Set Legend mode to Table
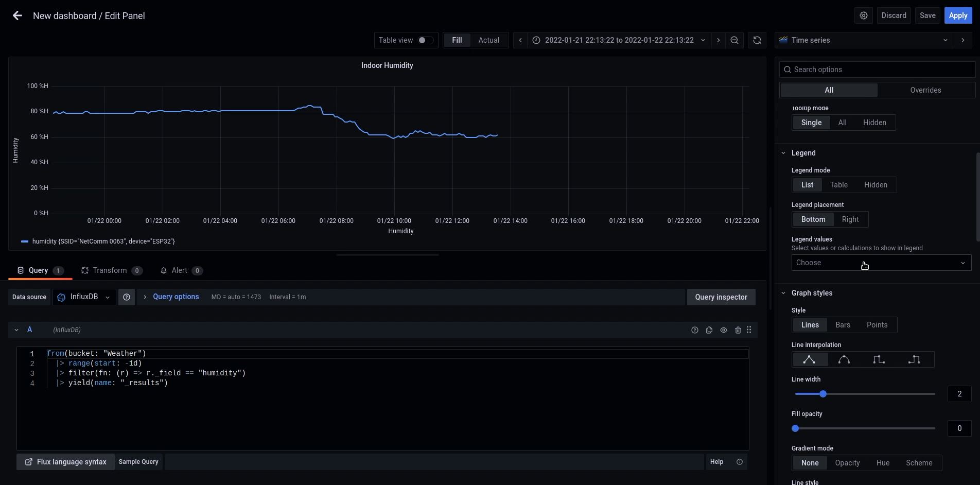The width and height of the screenshot is (980, 485). [838, 185]
